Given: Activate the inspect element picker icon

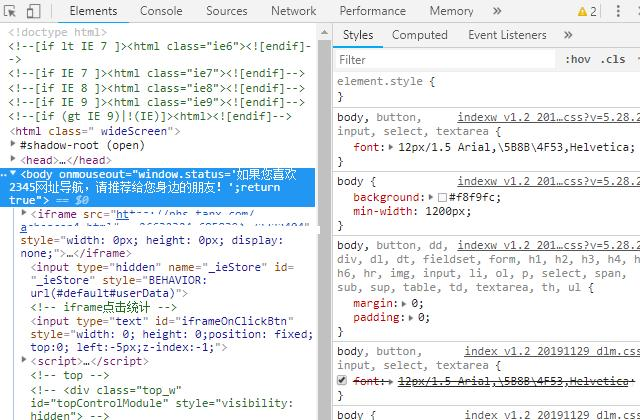Looking at the screenshot, I should point(9,11).
